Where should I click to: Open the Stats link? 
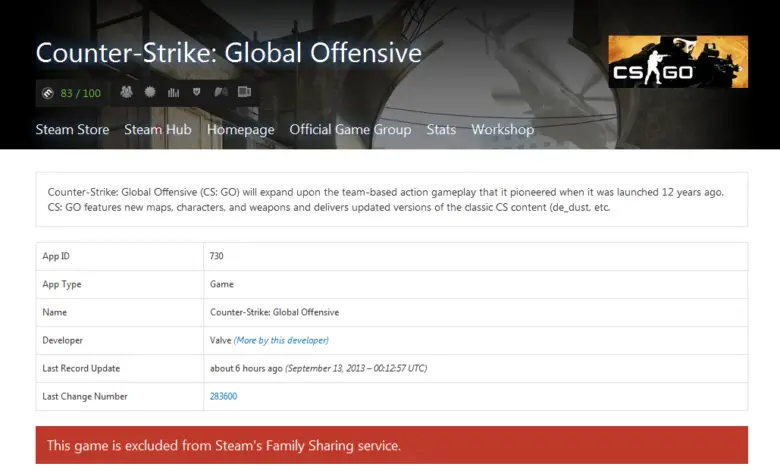point(441,129)
